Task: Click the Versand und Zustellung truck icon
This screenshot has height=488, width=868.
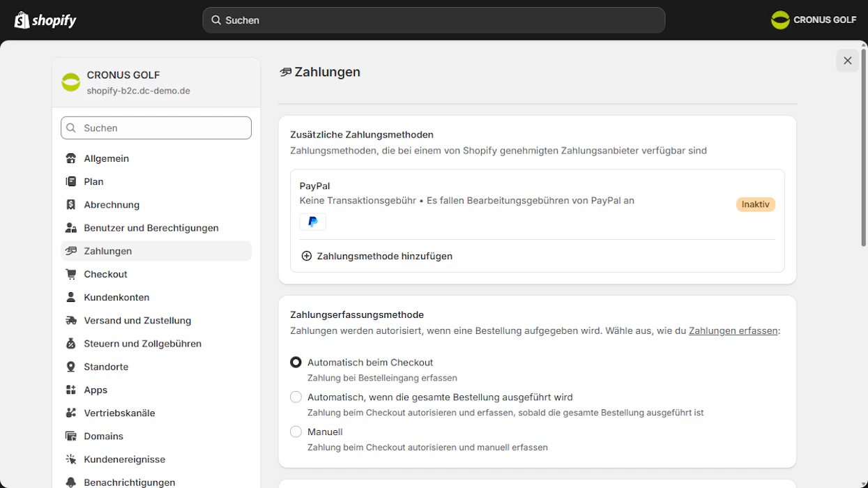Action: pyautogui.click(x=70, y=321)
